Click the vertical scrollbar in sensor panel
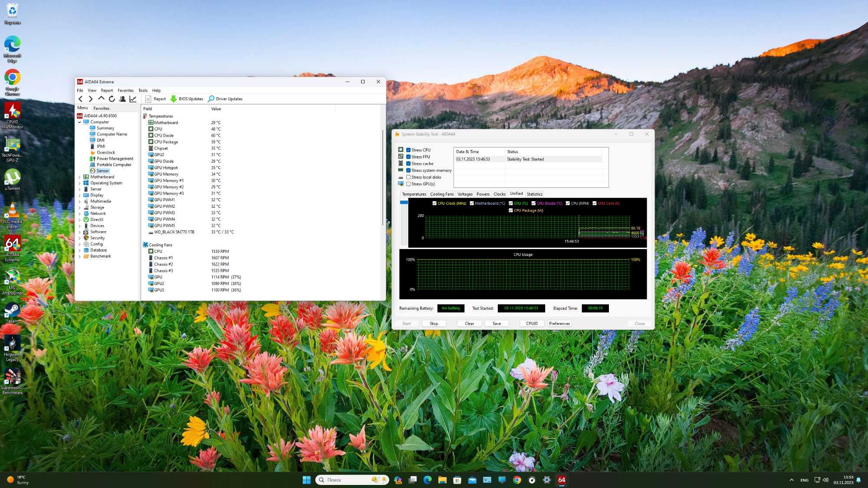868x488 pixels. point(383,178)
